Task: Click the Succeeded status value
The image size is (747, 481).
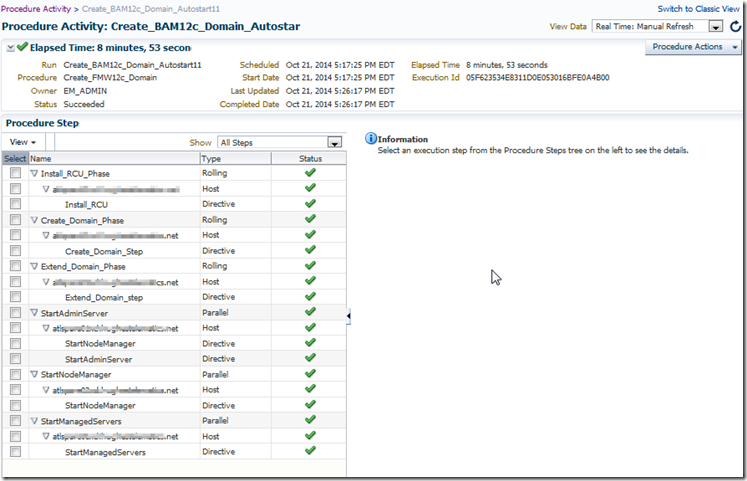Action: point(84,104)
